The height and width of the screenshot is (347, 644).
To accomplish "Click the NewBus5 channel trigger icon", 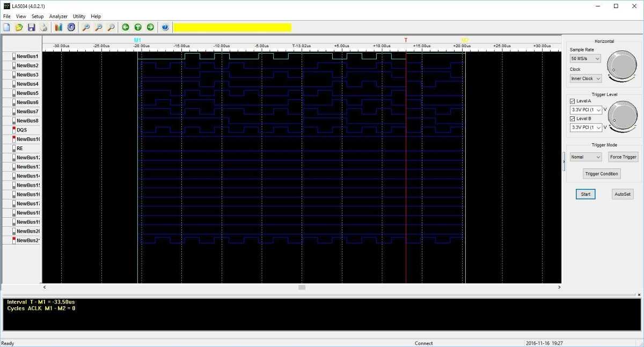I will coord(14,93).
